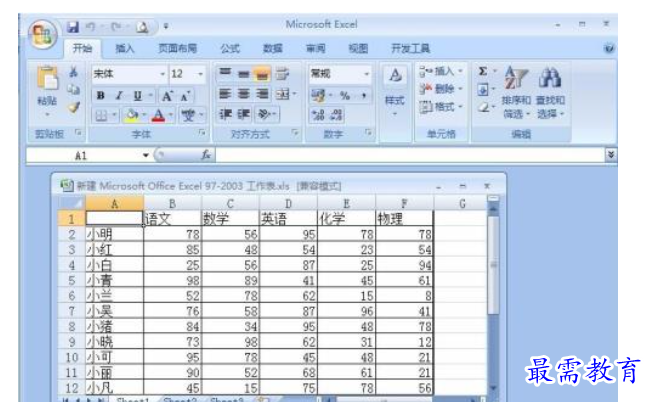Click the Office button logo
This screenshot has height=402, width=649.
point(43,34)
